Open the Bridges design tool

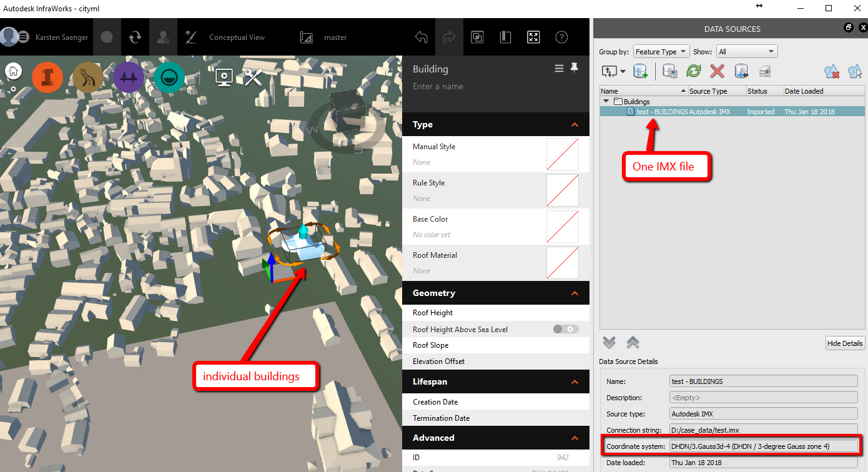129,77
